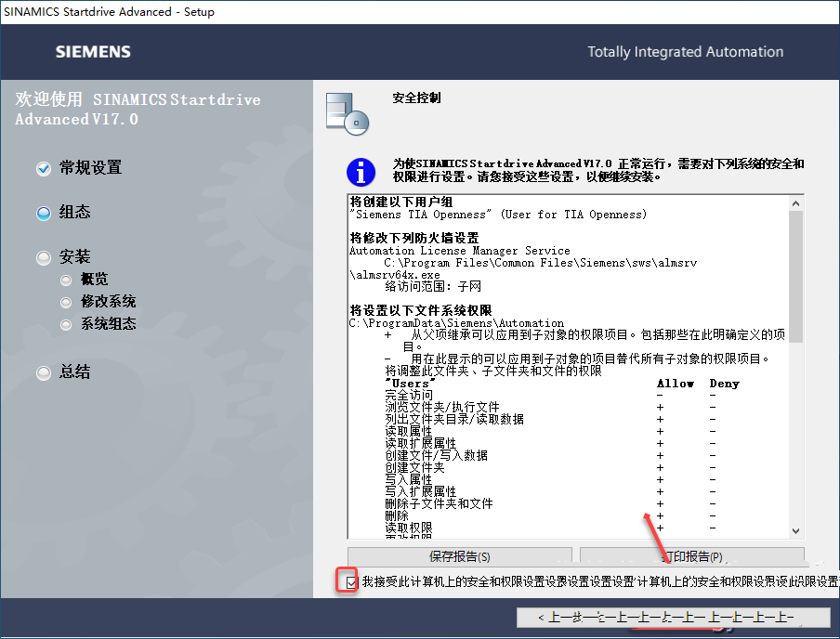Click the SIEMENS logo

point(93,52)
